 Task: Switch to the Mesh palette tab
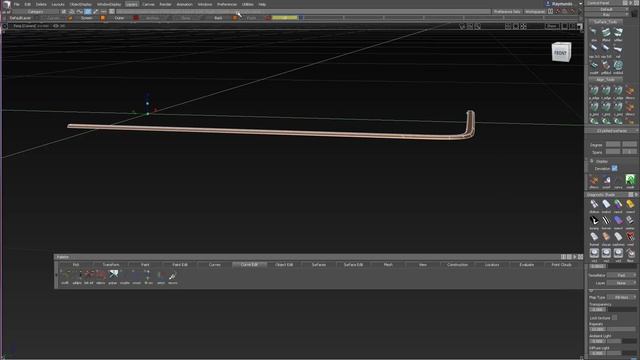tap(388, 264)
